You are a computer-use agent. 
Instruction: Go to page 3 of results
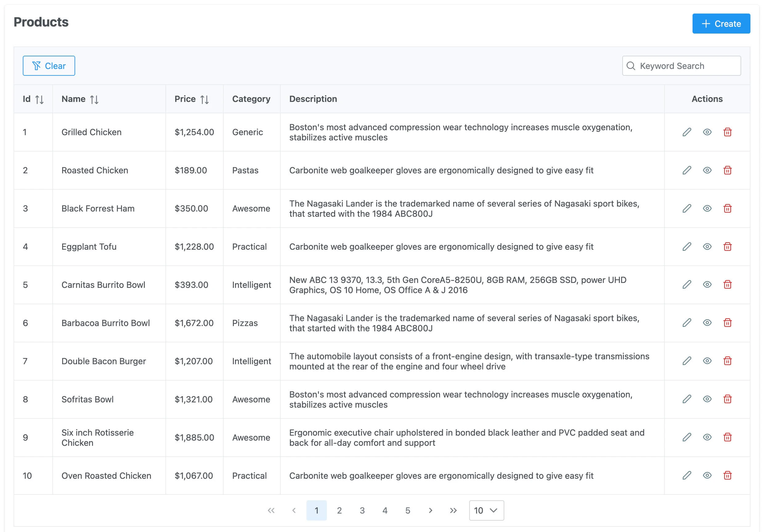[x=362, y=510]
